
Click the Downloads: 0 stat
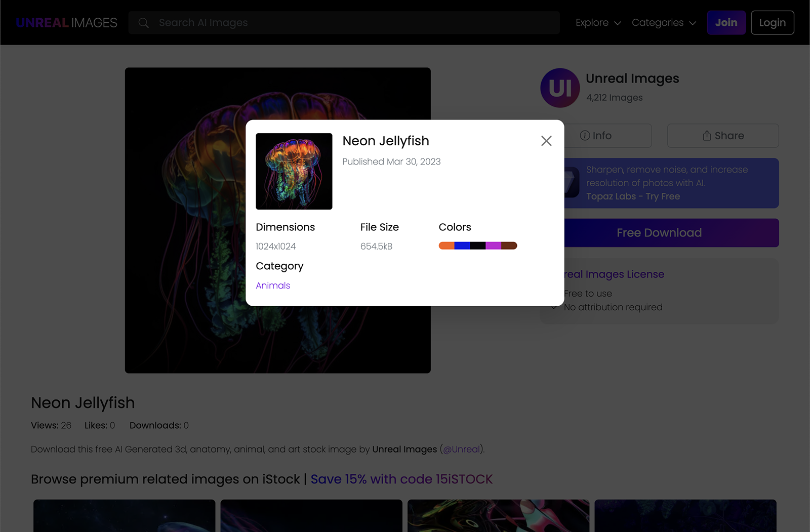click(x=159, y=425)
